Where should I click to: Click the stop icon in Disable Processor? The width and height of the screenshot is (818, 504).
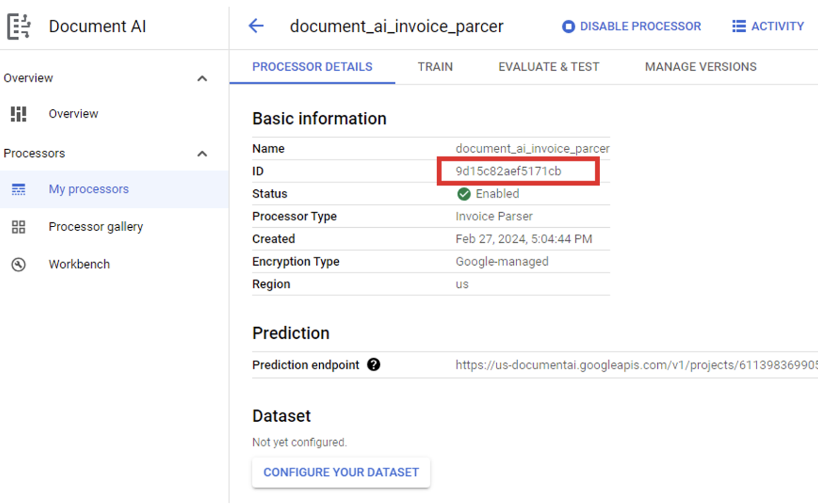point(568,27)
